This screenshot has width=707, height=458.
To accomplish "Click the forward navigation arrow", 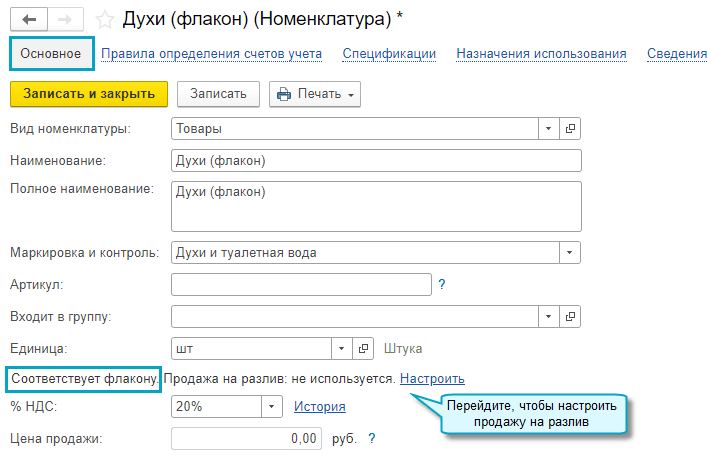I will point(63,18).
